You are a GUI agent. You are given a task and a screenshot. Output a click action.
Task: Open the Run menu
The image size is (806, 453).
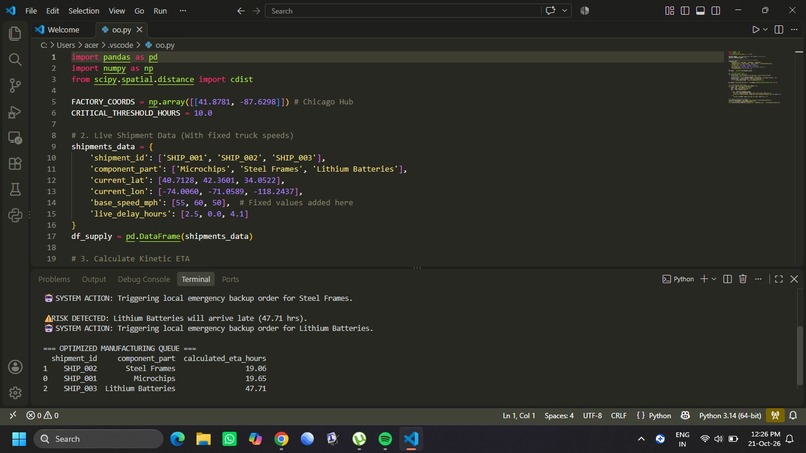[x=160, y=11]
